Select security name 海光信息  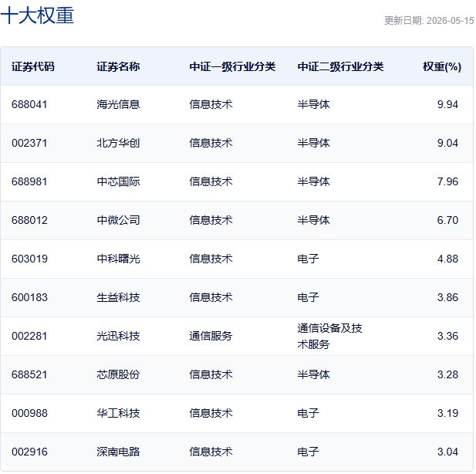(118, 104)
